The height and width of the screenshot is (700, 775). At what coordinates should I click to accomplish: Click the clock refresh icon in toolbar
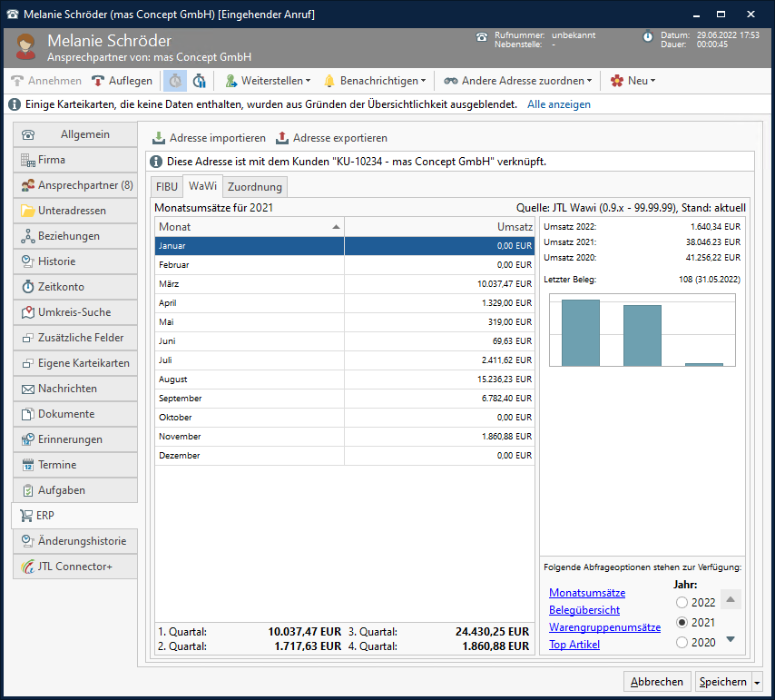tap(199, 81)
